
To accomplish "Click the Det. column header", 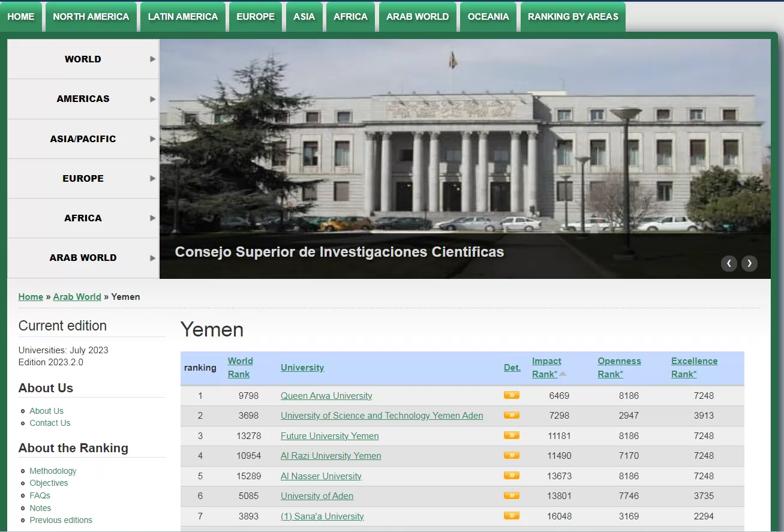I will click(512, 368).
